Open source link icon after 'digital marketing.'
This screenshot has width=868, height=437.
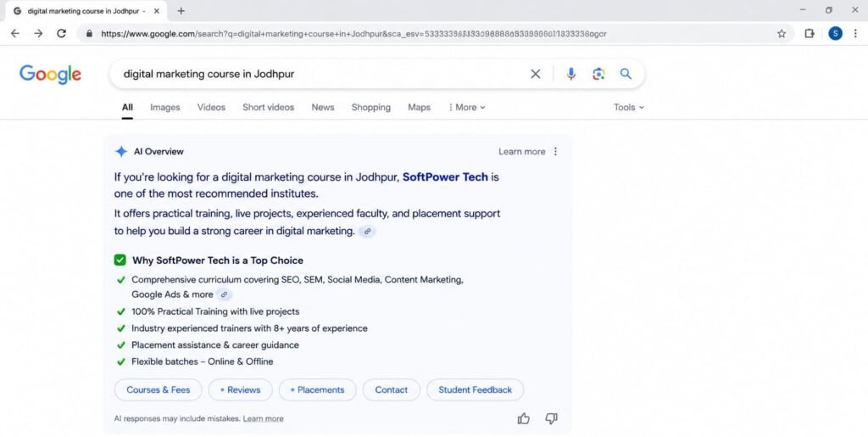(x=367, y=232)
